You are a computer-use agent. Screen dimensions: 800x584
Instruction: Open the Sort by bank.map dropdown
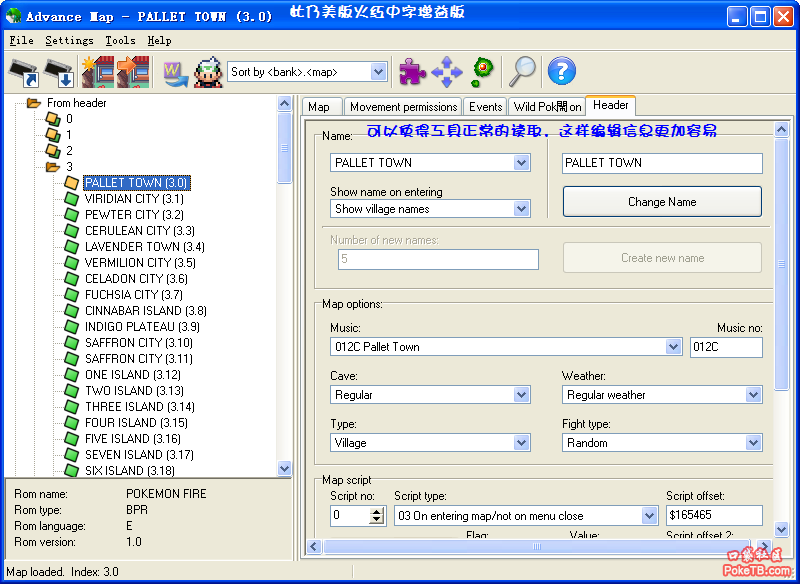[x=378, y=72]
